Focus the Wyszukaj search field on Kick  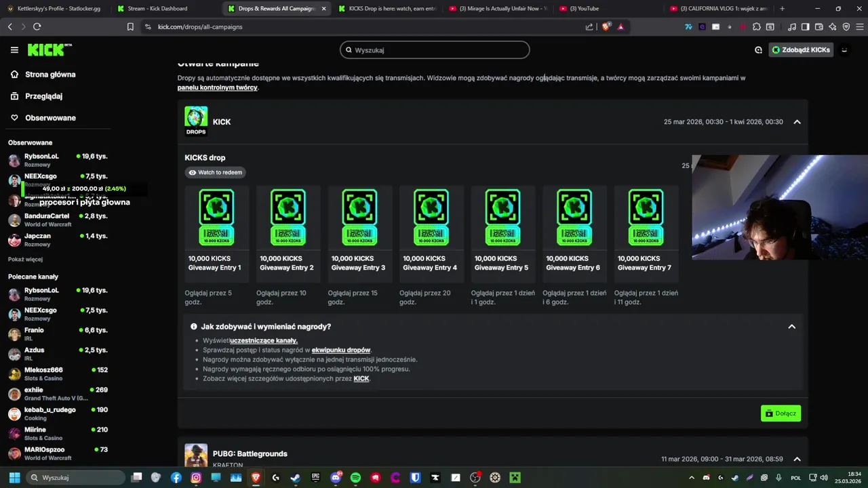coord(435,49)
